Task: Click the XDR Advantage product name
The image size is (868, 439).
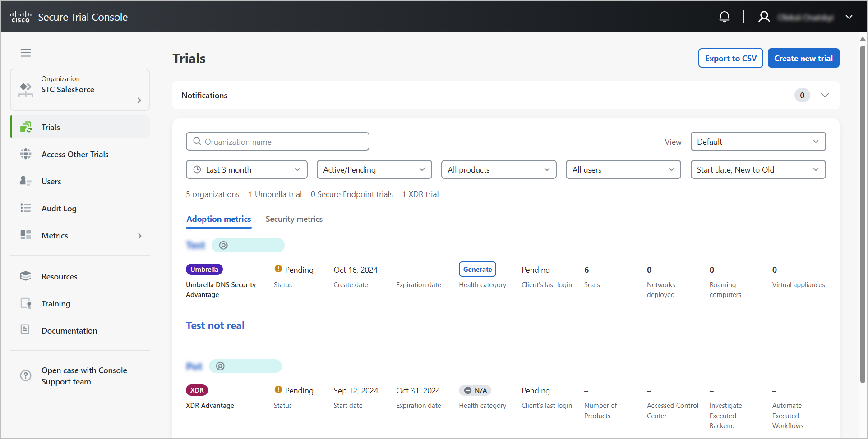Action: tap(210, 406)
